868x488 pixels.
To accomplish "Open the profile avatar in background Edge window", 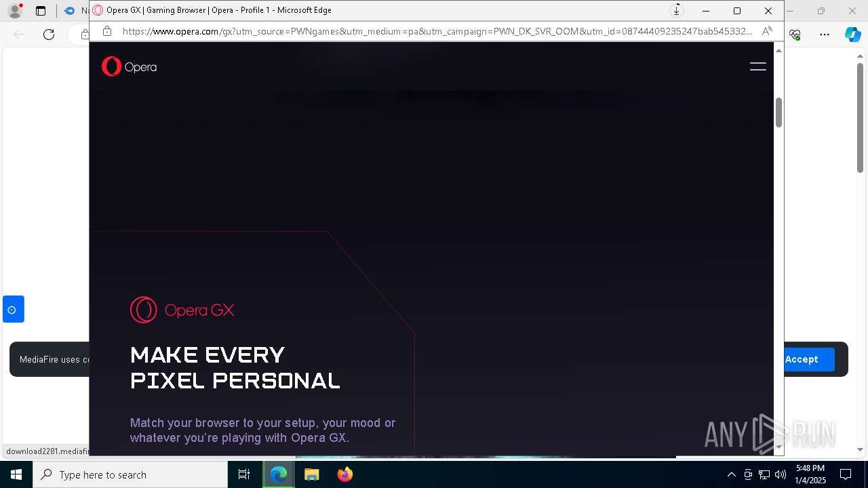I will tap(14, 11).
